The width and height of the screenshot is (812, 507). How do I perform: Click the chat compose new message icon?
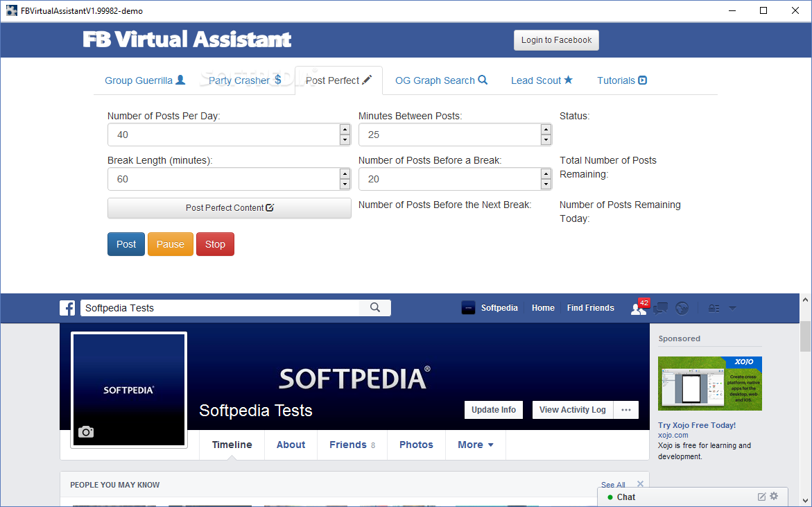(762, 497)
